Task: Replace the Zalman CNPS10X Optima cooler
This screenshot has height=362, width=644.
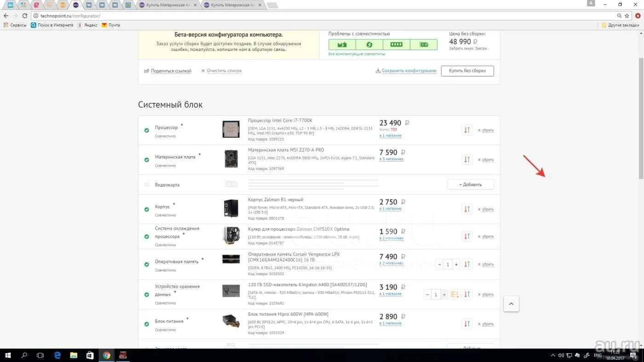Action: (x=467, y=236)
